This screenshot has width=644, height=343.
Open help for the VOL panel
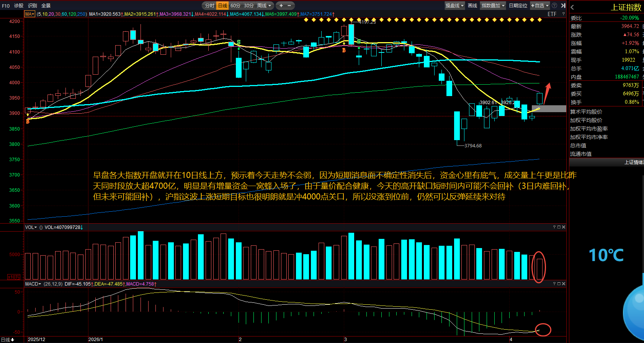coord(554,227)
